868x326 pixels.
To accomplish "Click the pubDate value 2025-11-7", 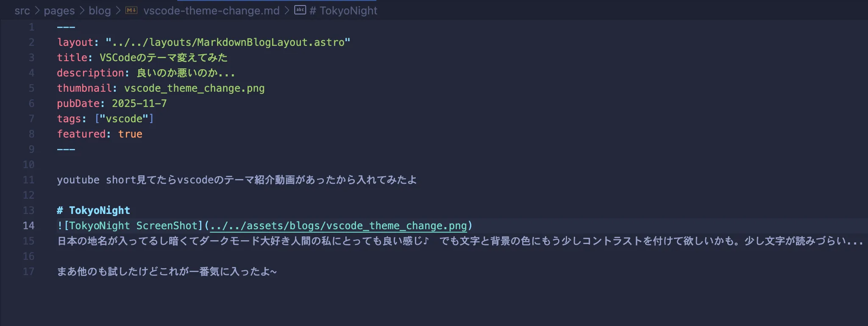I will pyautogui.click(x=139, y=103).
